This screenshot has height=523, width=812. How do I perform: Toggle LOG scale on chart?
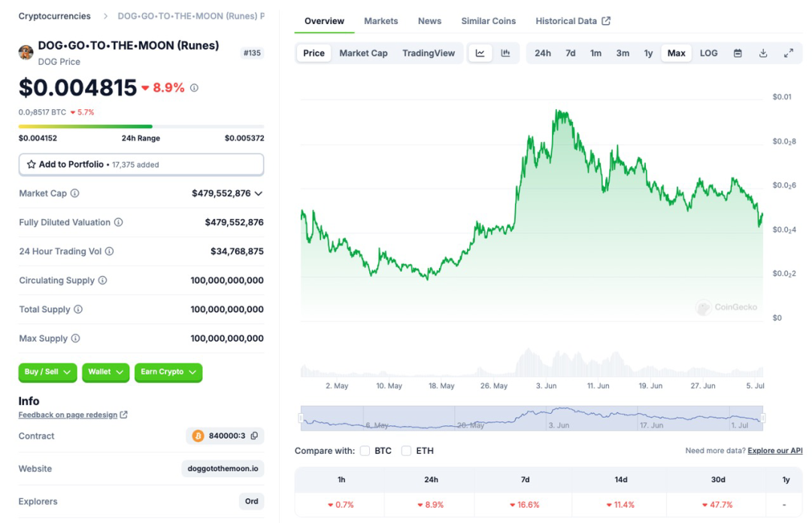(708, 53)
